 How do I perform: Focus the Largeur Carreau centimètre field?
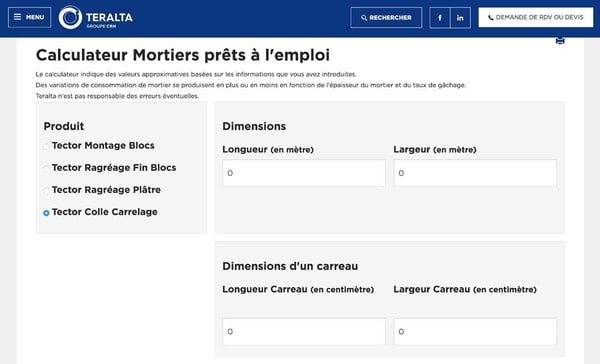pyautogui.click(x=475, y=331)
